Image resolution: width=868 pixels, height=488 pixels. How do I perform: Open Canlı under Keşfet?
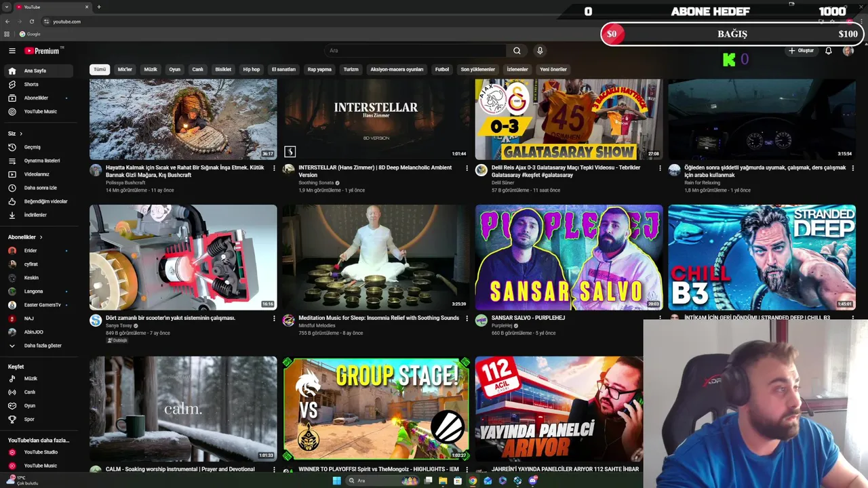coord(38,392)
